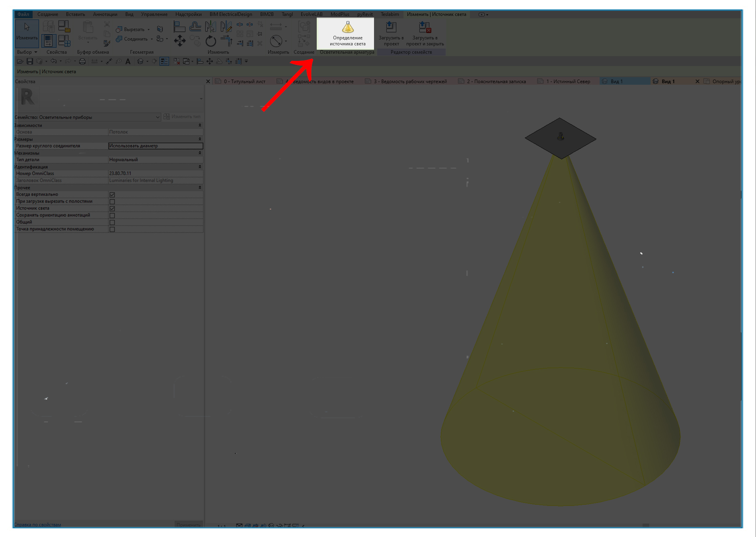The height and width of the screenshot is (537, 756).
Task: Click Load into Project (Загрузить в проект) icon
Action: click(391, 33)
